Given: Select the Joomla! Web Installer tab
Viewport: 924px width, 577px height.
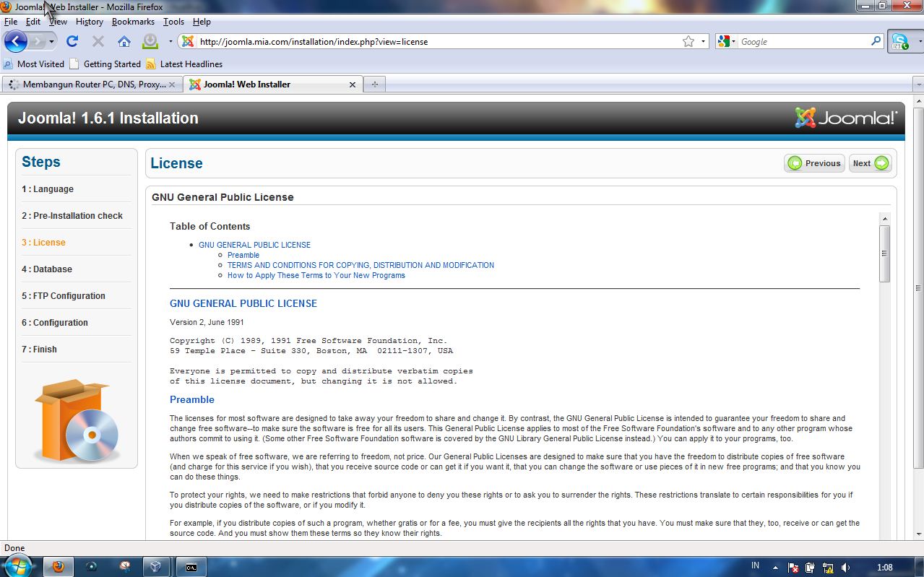Looking at the screenshot, I should [272, 84].
